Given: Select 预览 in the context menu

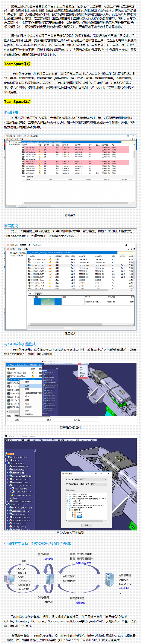Looking at the screenshot, I should 27,382.
